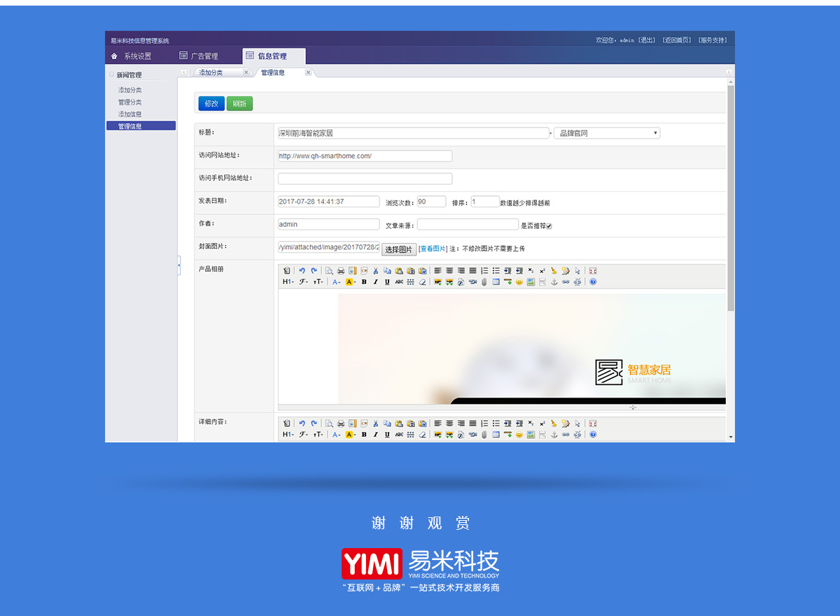Click the green 刷新 button

[240, 104]
